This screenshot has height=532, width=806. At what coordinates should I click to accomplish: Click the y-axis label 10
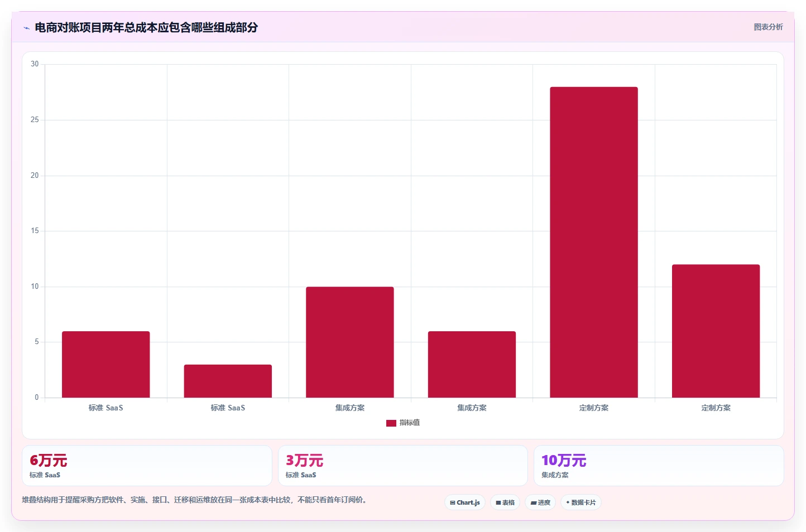tap(35, 287)
